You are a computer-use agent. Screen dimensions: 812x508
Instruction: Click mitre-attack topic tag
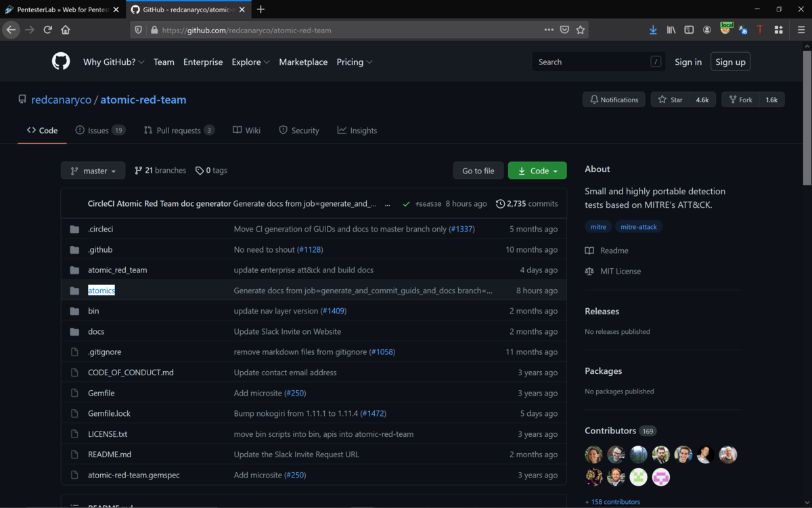639,227
